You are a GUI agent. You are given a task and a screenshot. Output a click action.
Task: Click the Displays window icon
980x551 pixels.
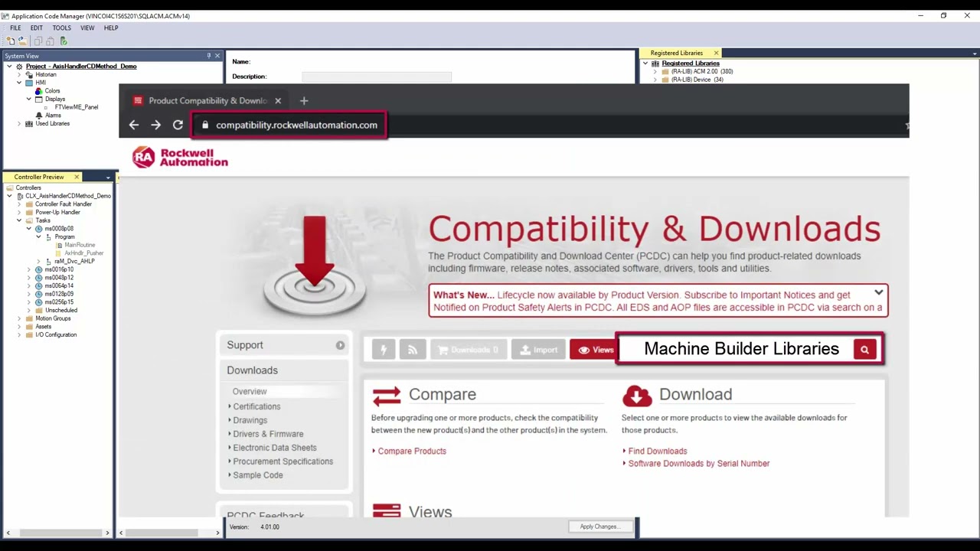coord(39,99)
